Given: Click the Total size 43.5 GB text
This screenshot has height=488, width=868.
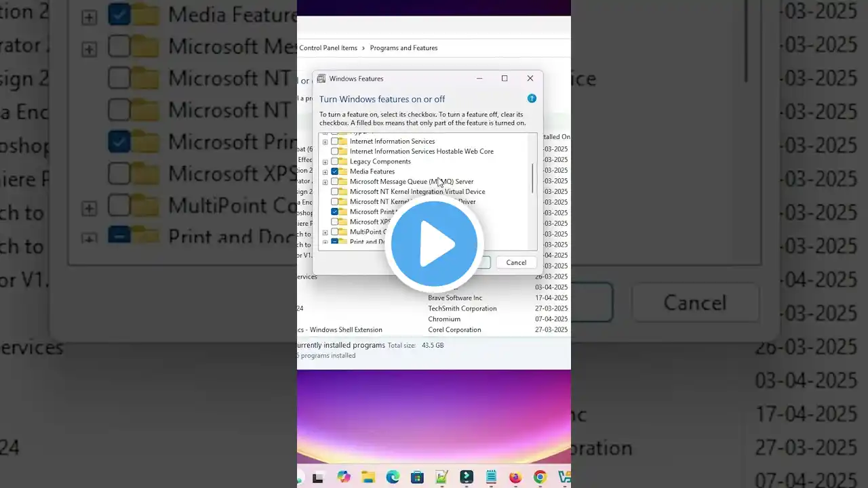Looking at the screenshot, I should click(416, 345).
